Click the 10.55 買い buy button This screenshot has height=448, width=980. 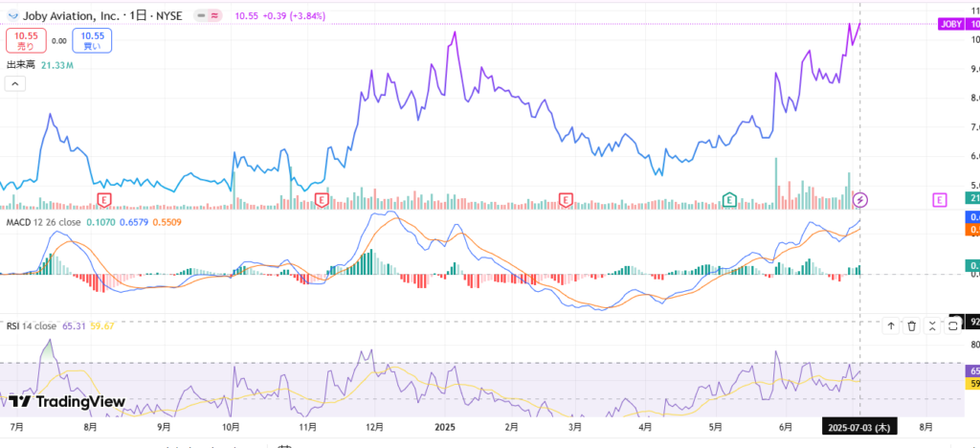(x=92, y=40)
